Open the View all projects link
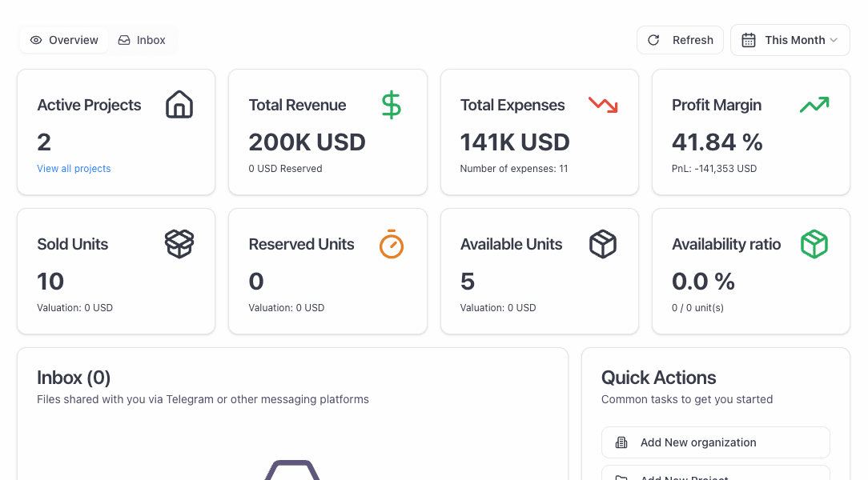This screenshot has height=480, width=868. point(74,168)
